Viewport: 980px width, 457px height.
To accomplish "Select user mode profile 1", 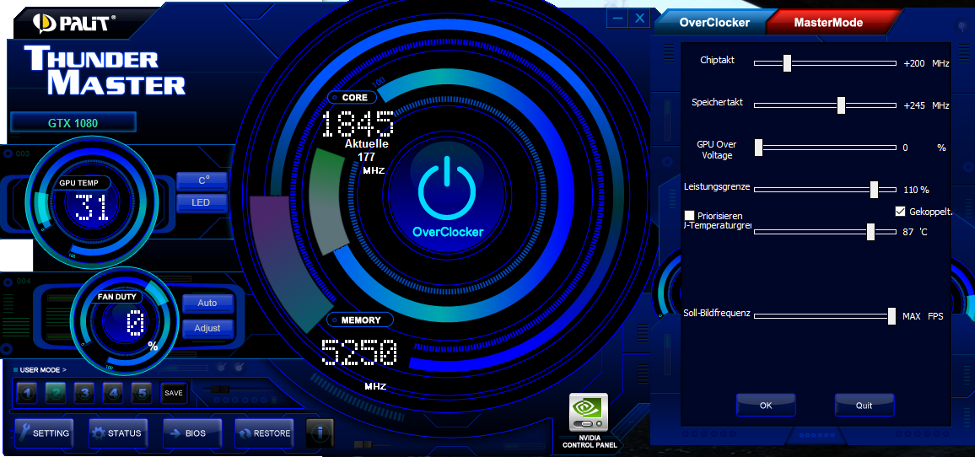I will (28, 393).
